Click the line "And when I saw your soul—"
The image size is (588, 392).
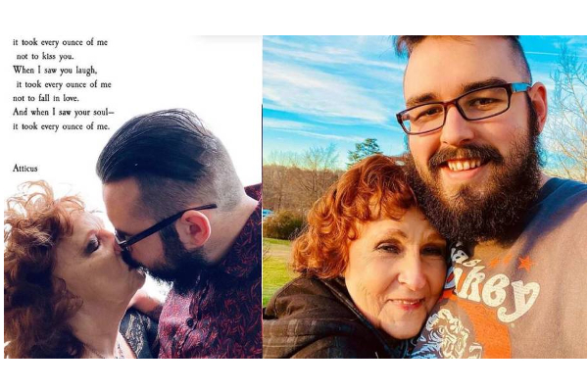(64, 112)
